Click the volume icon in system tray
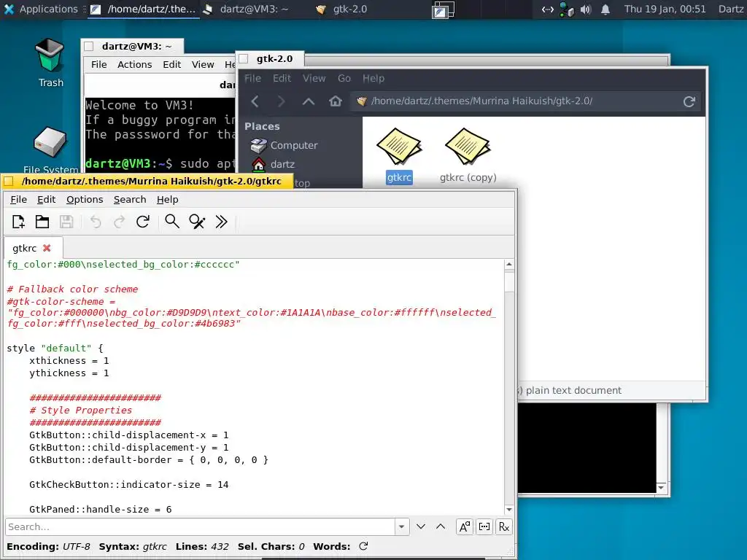This screenshot has height=560, width=747. 586,9
